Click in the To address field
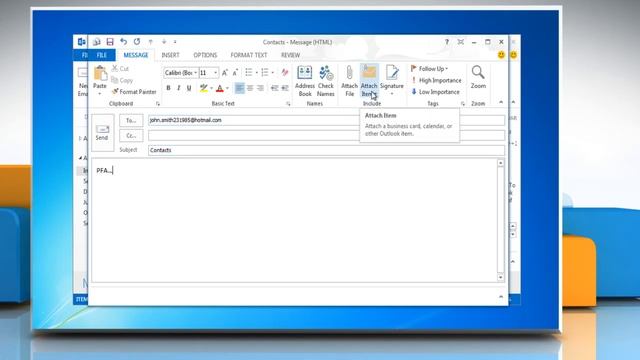Viewport: 640px width, 360px height. point(327,120)
